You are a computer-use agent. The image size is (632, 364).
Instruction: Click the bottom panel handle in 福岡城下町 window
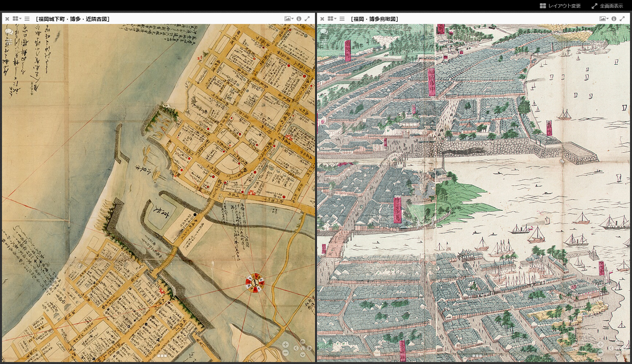[162, 356]
